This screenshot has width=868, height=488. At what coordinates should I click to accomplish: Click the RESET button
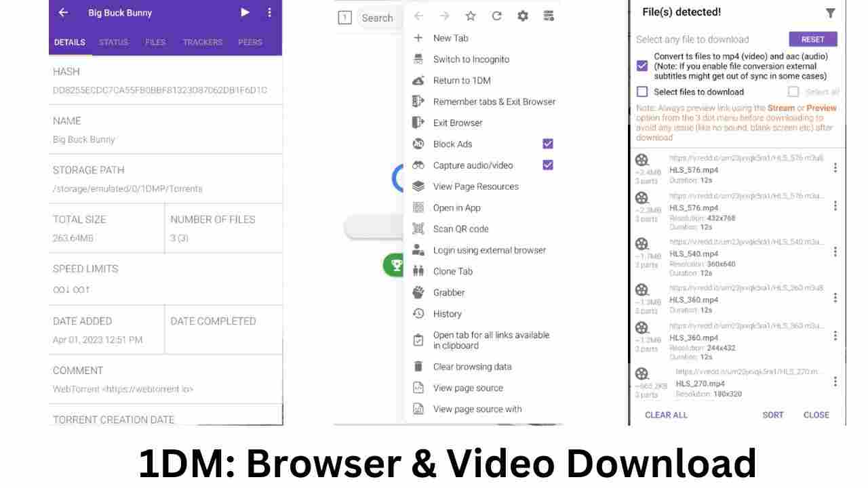812,39
